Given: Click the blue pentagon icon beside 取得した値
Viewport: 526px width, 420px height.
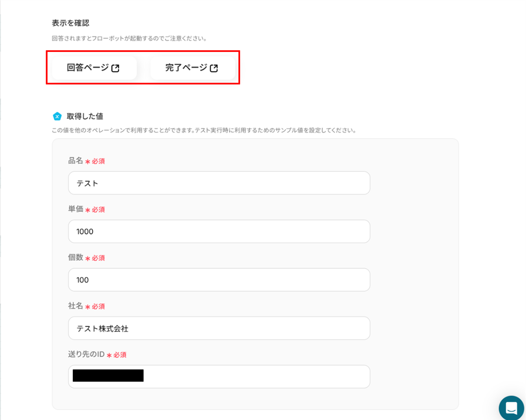Looking at the screenshot, I should click(x=57, y=116).
